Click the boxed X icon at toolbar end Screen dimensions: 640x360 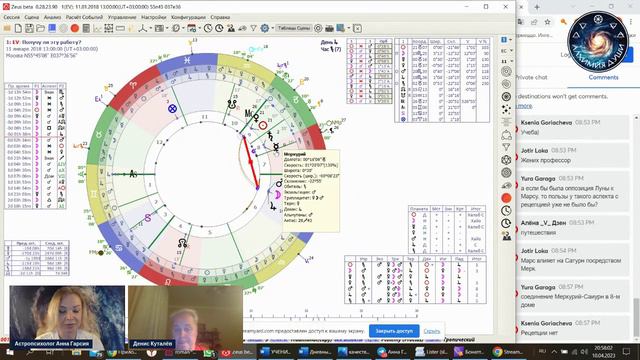[357, 28]
